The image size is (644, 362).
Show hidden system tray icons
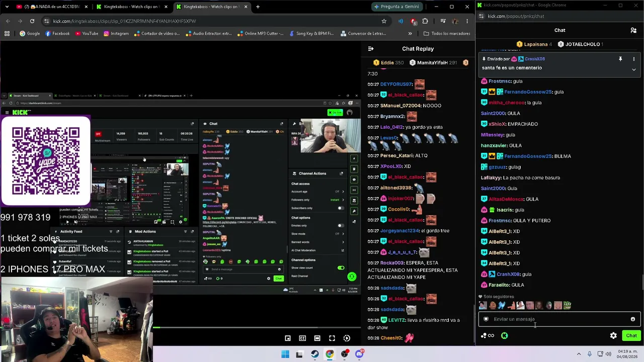[578, 354]
